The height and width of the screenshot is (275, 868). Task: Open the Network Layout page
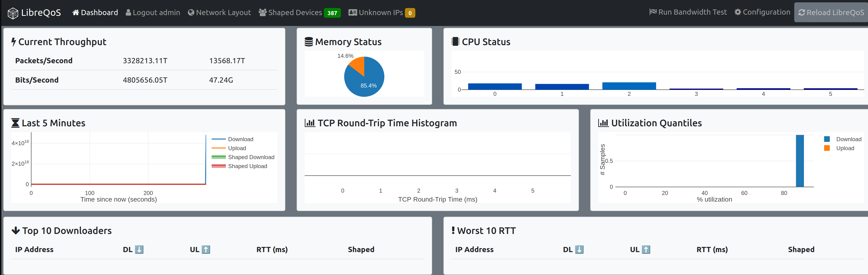[x=219, y=12]
